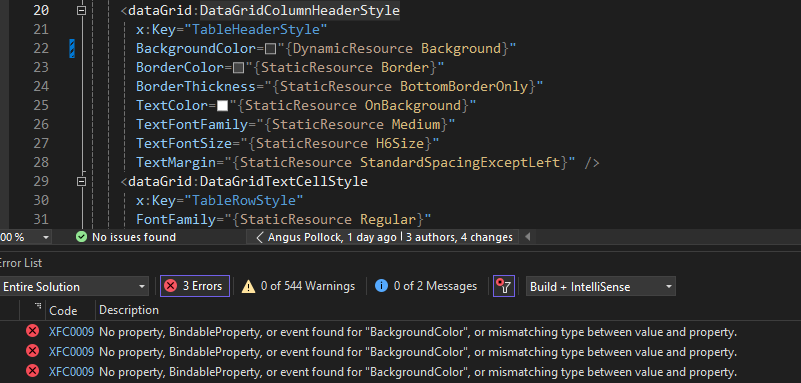Toggle the 0 of 2 Messages filter
The width and height of the screenshot is (801, 383).
[426, 286]
